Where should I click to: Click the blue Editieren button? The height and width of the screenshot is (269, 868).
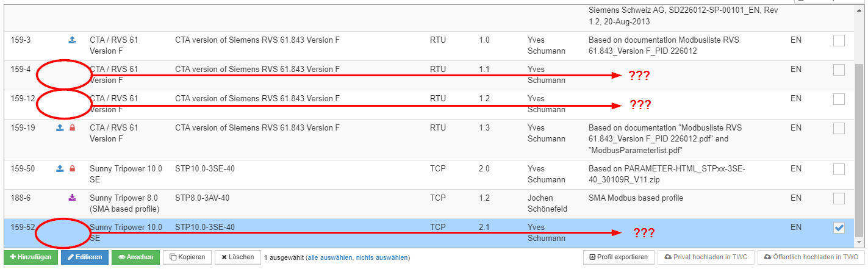tap(85, 257)
